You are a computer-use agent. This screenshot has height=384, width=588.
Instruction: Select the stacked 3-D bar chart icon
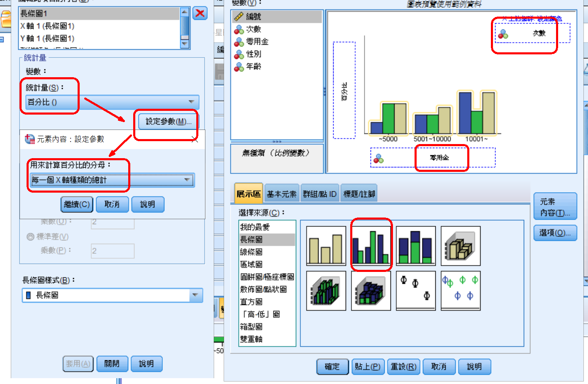[x=371, y=291]
